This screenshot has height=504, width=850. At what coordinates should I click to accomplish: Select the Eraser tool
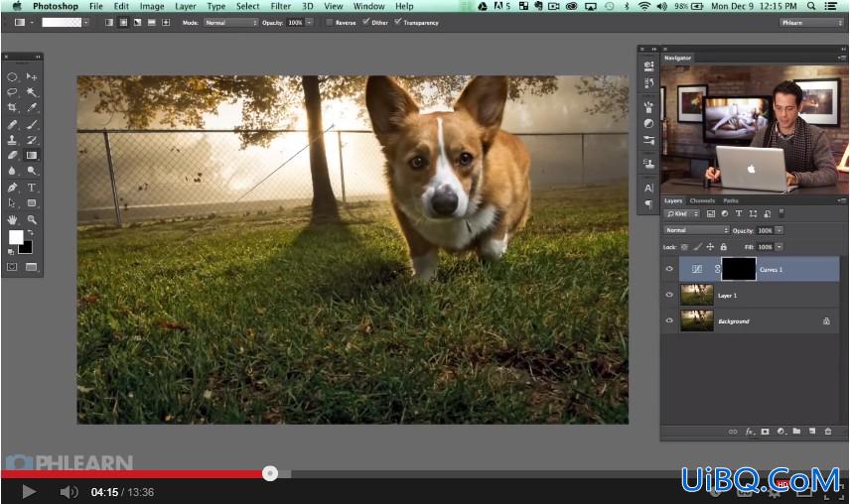pyautogui.click(x=12, y=156)
